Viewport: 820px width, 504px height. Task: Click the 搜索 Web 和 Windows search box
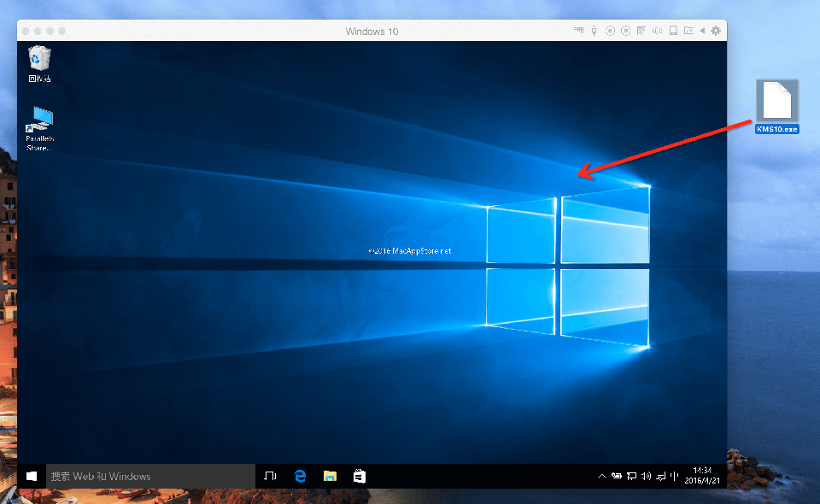pyautogui.click(x=149, y=476)
